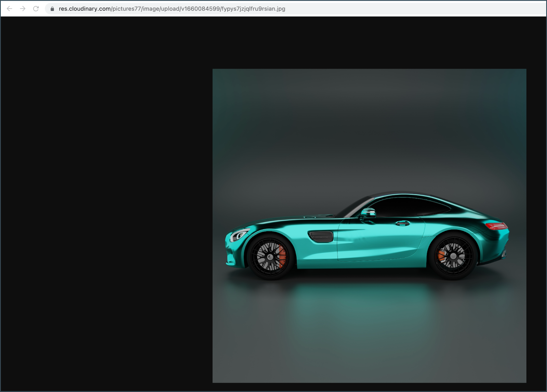Viewport: 547px width, 392px height.
Task: Click the padlock site security icon
Action: (52, 9)
